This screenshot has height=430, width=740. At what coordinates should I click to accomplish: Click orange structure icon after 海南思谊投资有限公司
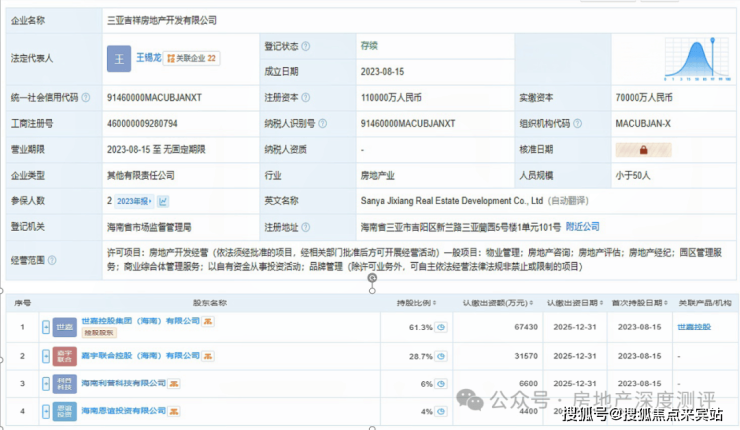coord(174,412)
